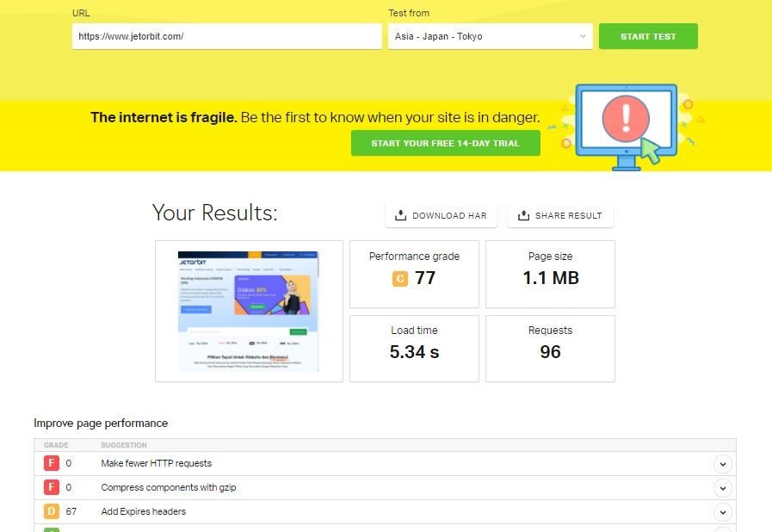The height and width of the screenshot is (532, 772).
Task: Click F grade badge for Compress components with gzip
Action: (x=51, y=487)
